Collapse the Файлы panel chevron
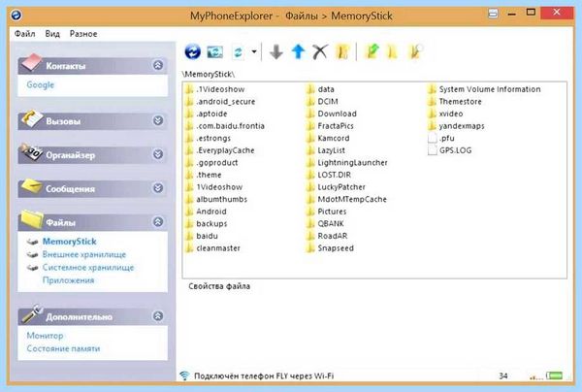Screen dimensions: 582x392 coord(158,221)
